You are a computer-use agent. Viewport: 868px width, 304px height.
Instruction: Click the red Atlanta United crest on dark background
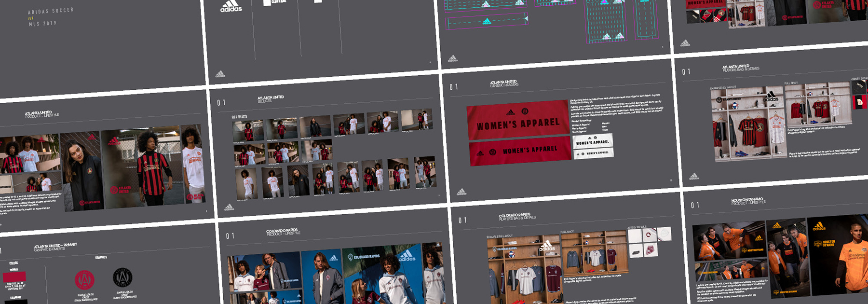pos(84,280)
